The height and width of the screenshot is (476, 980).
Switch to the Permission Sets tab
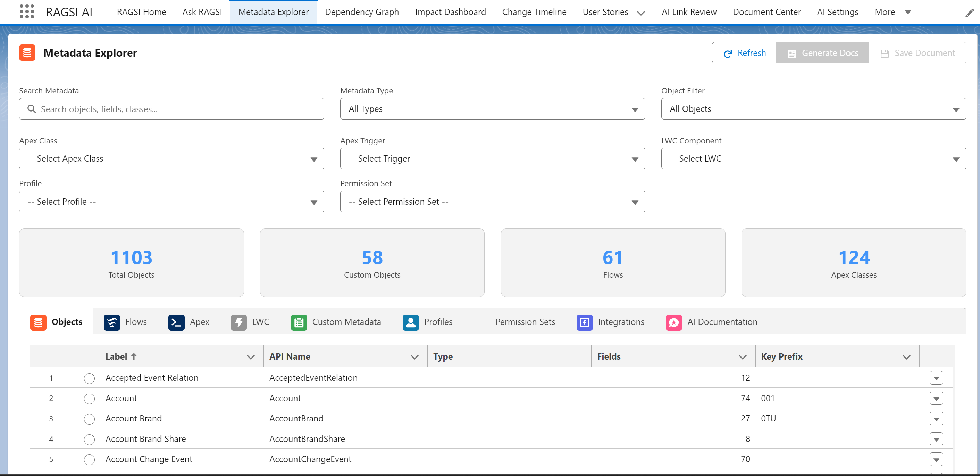point(525,322)
